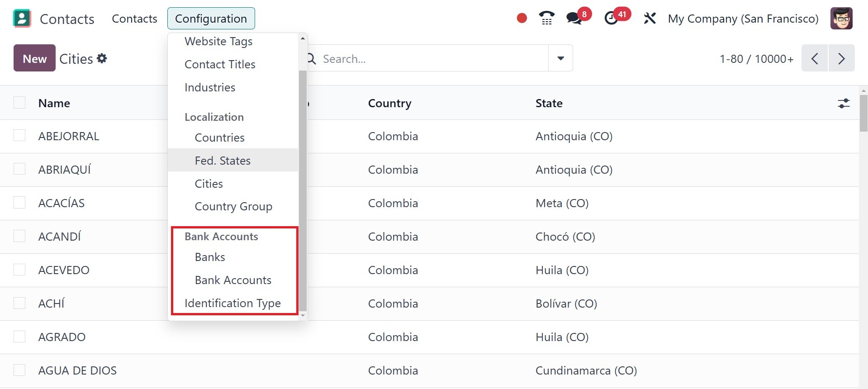This screenshot has width=868, height=389.
Task: Open the Configuration menu dropdown
Action: click(x=211, y=19)
